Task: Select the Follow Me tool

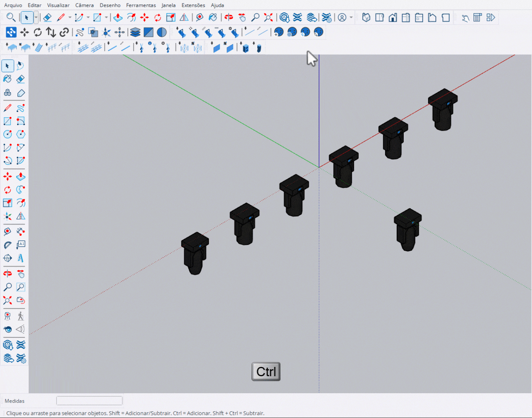Action: pyautogui.click(x=21, y=190)
